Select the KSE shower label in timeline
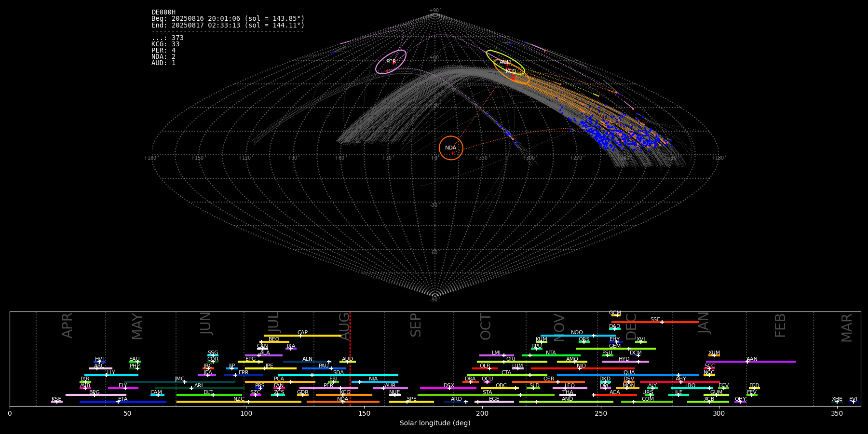This screenshot has height=434, width=868. 56,399
